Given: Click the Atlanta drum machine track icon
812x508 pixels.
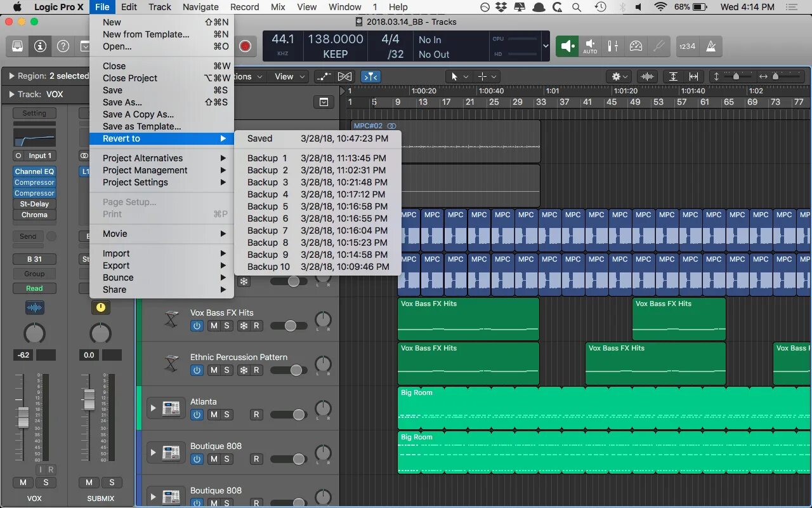Looking at the screenshot, I should pos(171,408).
